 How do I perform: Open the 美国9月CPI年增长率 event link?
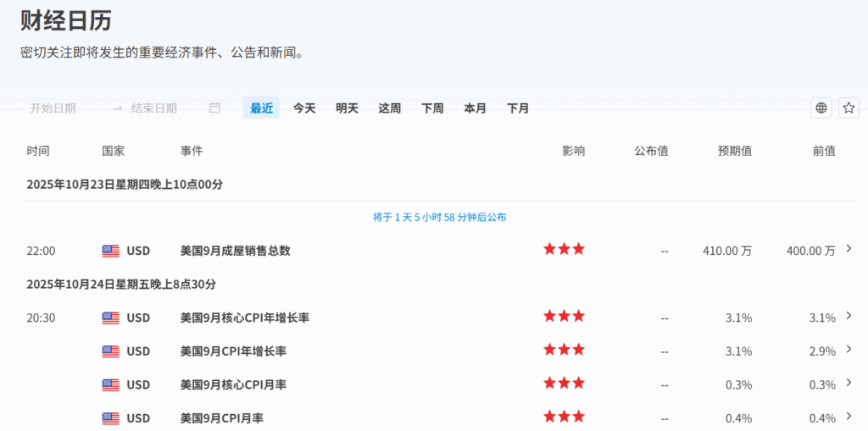233,351
